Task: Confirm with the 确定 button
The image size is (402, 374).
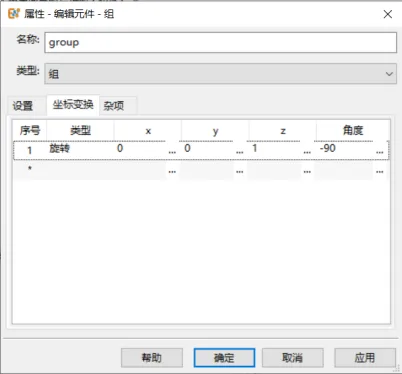Action: [x=224, y=358]
